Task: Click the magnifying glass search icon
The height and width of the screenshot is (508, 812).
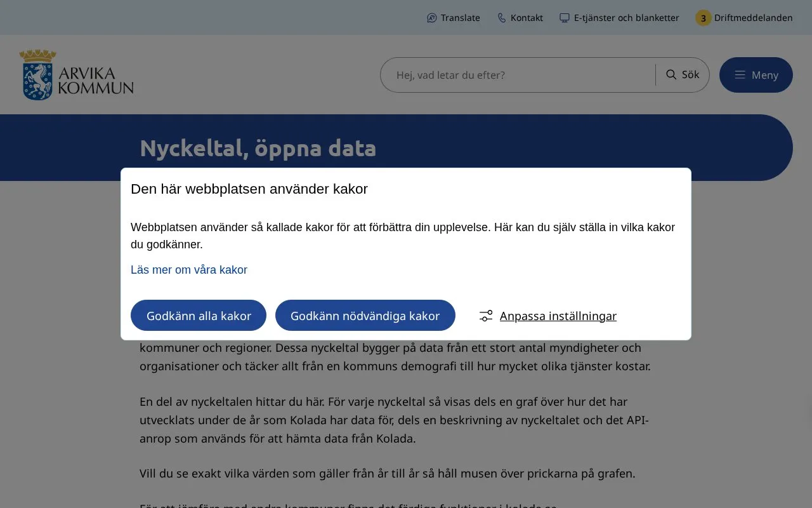Action: (671, 75)
